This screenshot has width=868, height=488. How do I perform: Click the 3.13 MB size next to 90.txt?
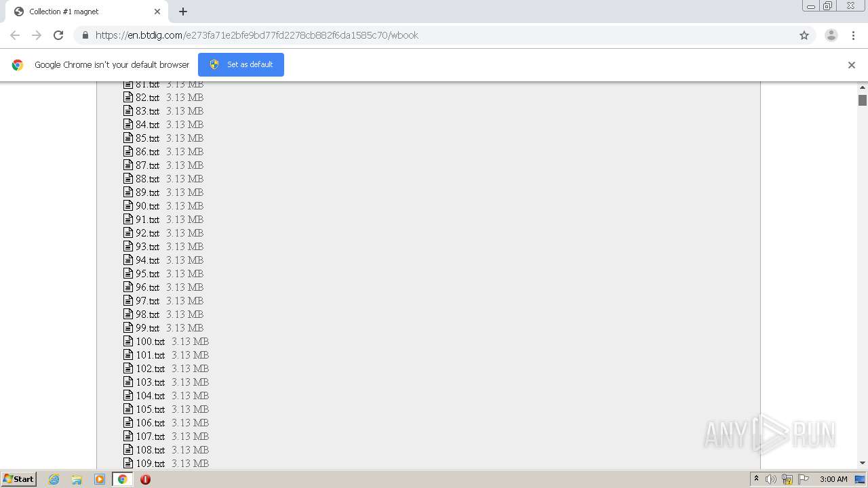[x=184, y=206]
